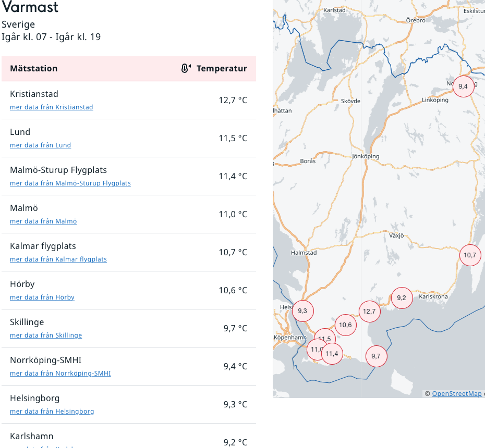Click the Temperatur column header text

coord(222,68)
